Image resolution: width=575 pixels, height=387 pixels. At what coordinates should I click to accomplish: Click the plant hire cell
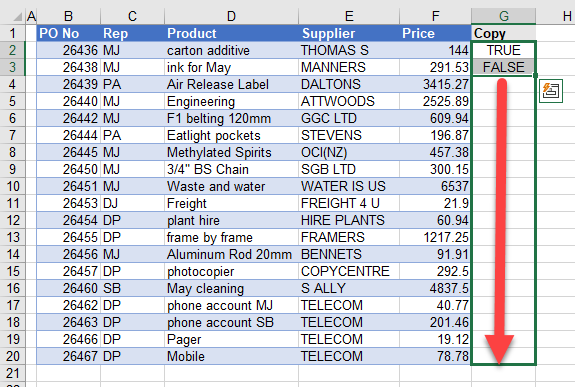click(x=231, y=220)
